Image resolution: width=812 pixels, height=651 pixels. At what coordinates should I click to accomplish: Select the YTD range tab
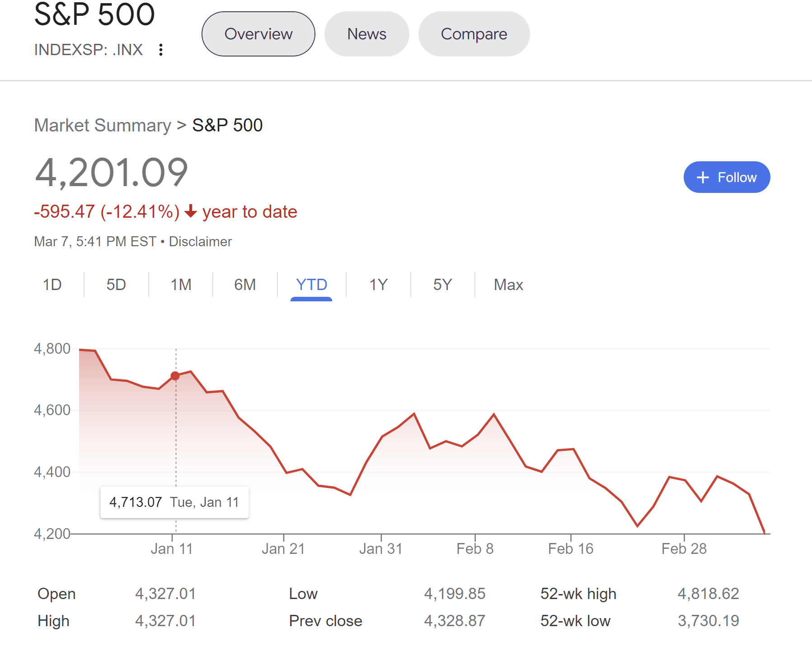click(x=311, y=285)
